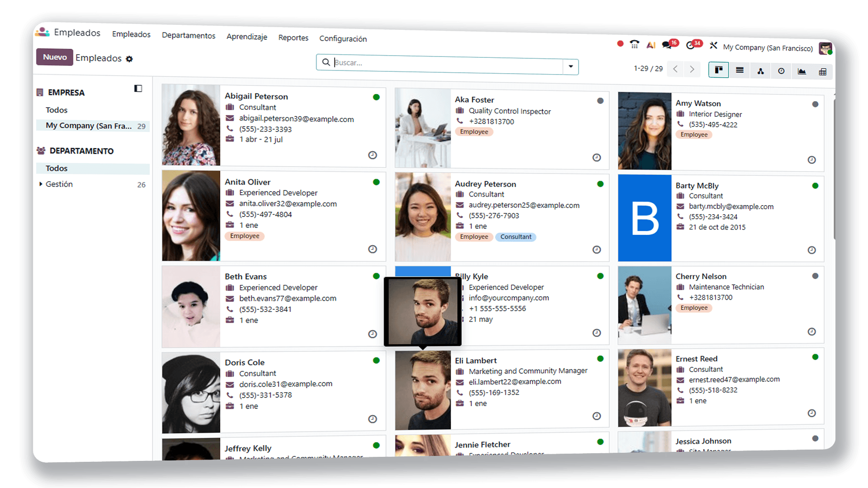Screen dimensions: 868x488
Task: Click the Consultant tag on Audrey Peterson
Action: [x=516, y=237]
